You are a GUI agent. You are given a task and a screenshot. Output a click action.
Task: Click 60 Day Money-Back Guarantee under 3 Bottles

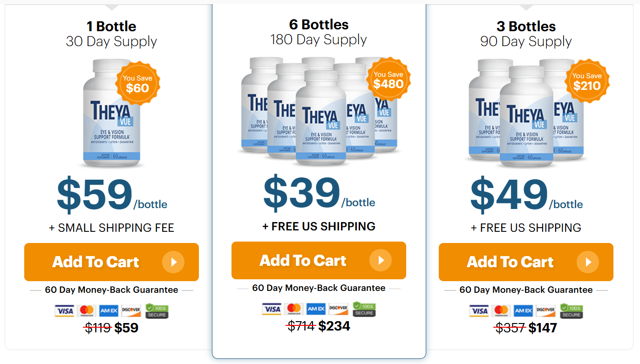click(x=526, y=290)
